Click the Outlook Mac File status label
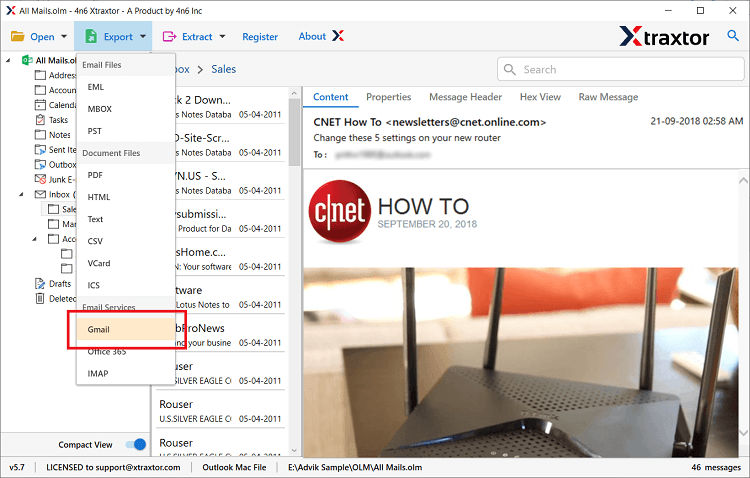 pyautogui.click(x=234, y=467)
